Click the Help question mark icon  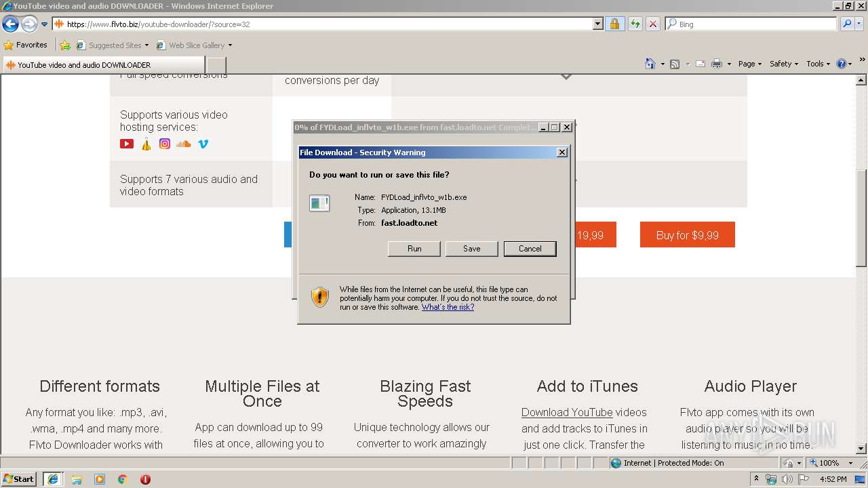(x=841, y=64)
